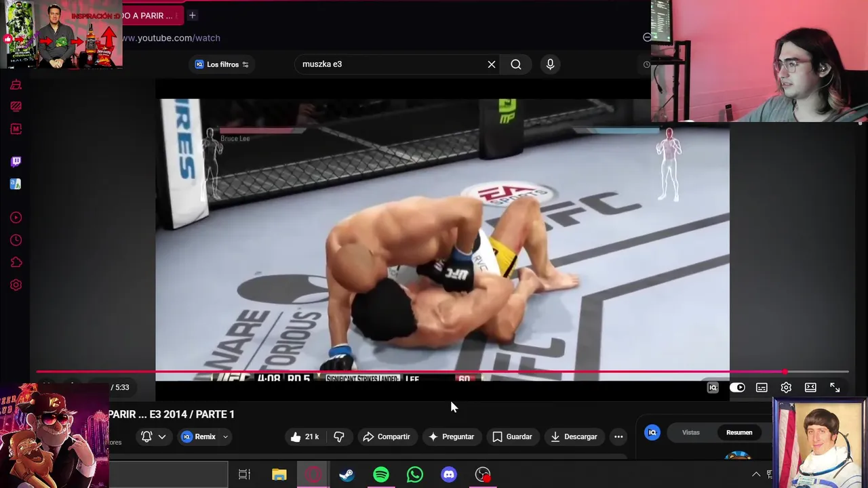
Task: Open OBS Studio from the taskbar
Action: click(483, 474)
